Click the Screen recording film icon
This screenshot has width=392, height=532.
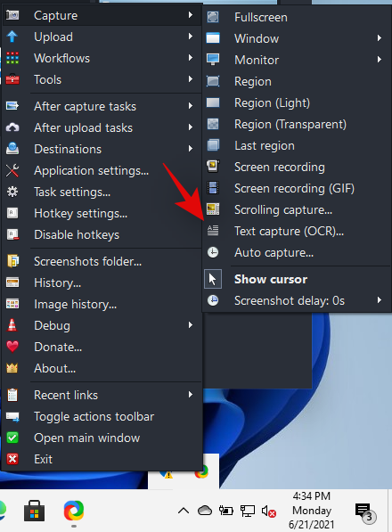[x=213, y=167]
